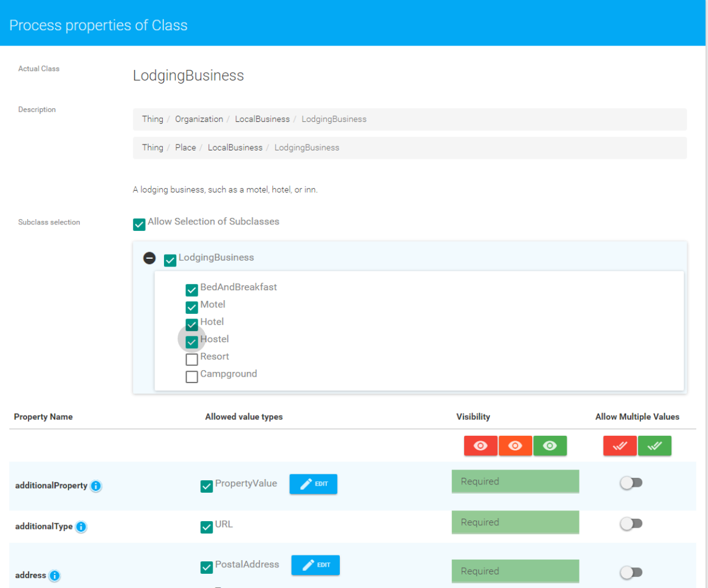Click the green eye visibility icon
This screenshot has width=708, height=588.
pos(550,446)
